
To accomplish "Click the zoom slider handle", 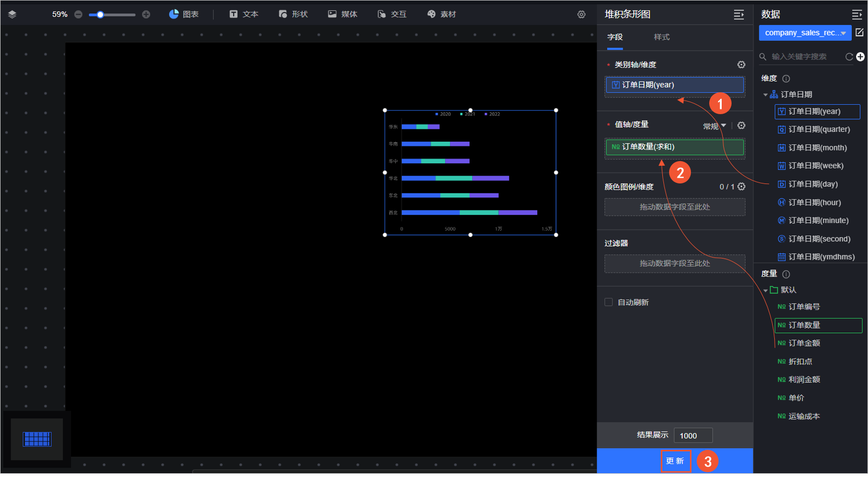I will pos(100,15).
